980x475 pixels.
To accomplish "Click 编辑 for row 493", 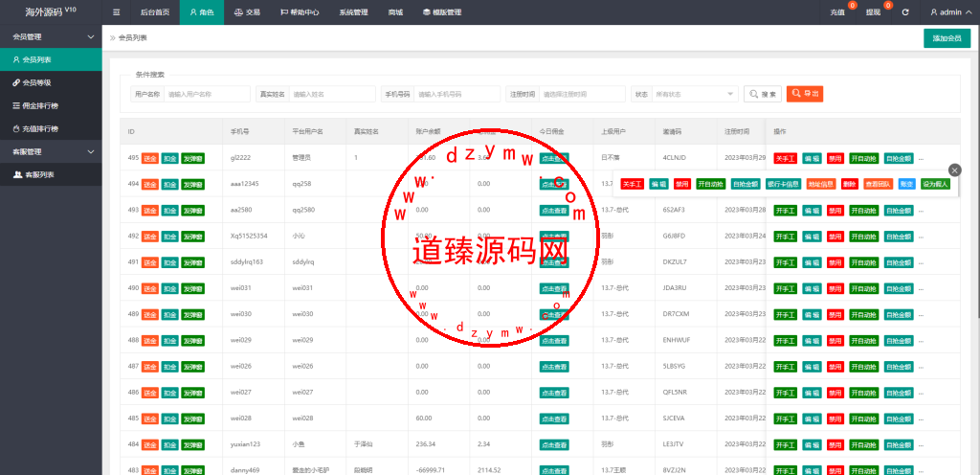I will (812, 211).
